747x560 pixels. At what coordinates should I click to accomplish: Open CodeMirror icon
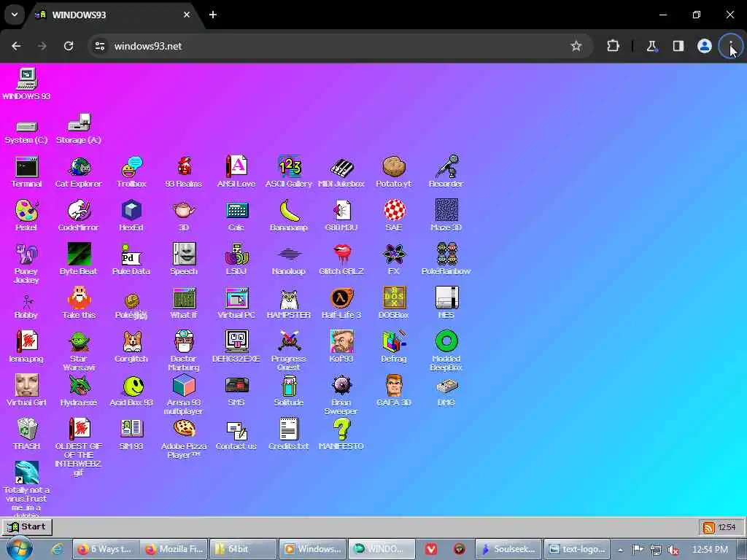[x=79, y=211]
